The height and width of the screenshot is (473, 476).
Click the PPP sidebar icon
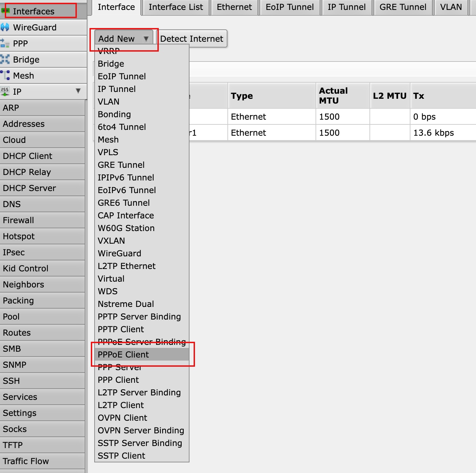[x=5, y=43]
